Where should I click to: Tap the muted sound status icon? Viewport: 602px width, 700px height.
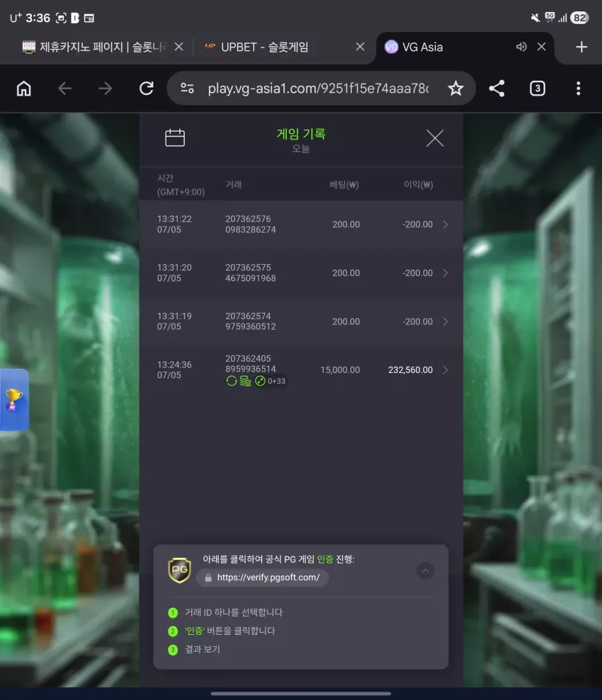[535, 18]
